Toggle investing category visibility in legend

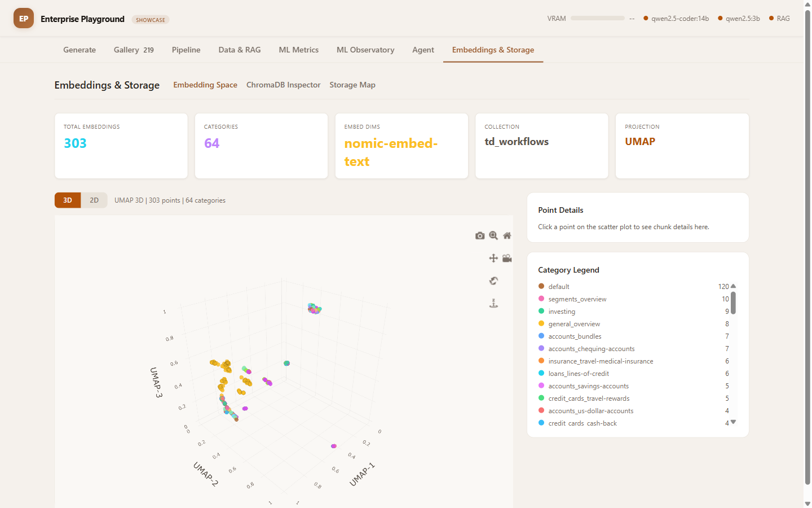562,312
